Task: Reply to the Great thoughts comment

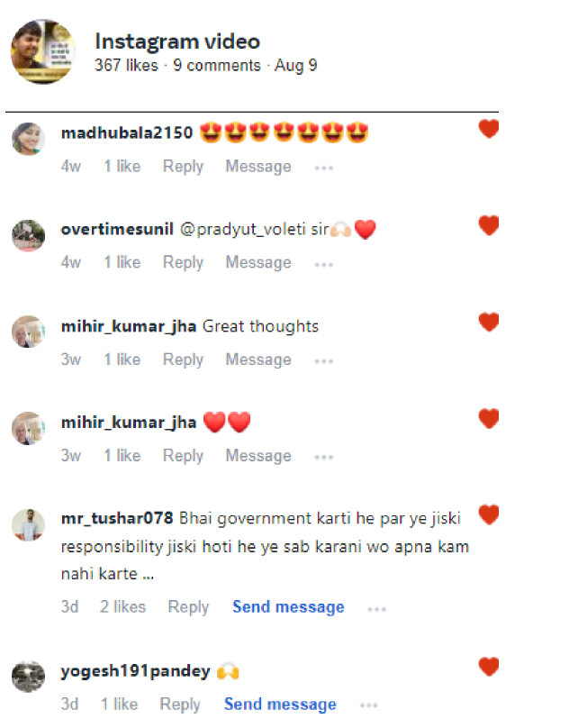Action: click(x=183, y=359)
